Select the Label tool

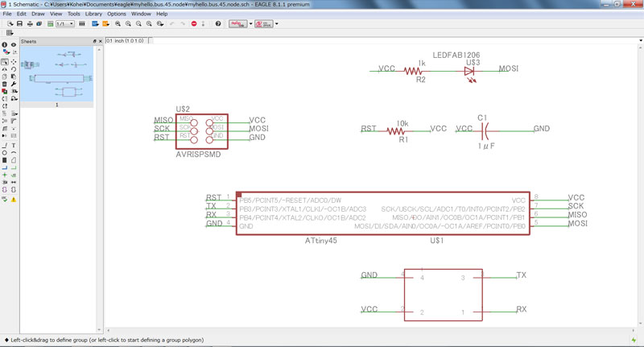click(14, 175)
